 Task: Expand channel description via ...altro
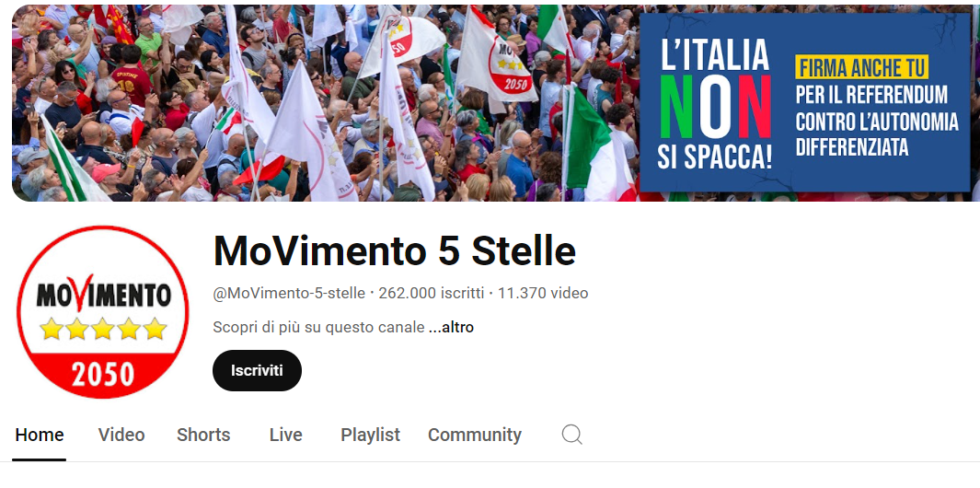tap(451, 327)
